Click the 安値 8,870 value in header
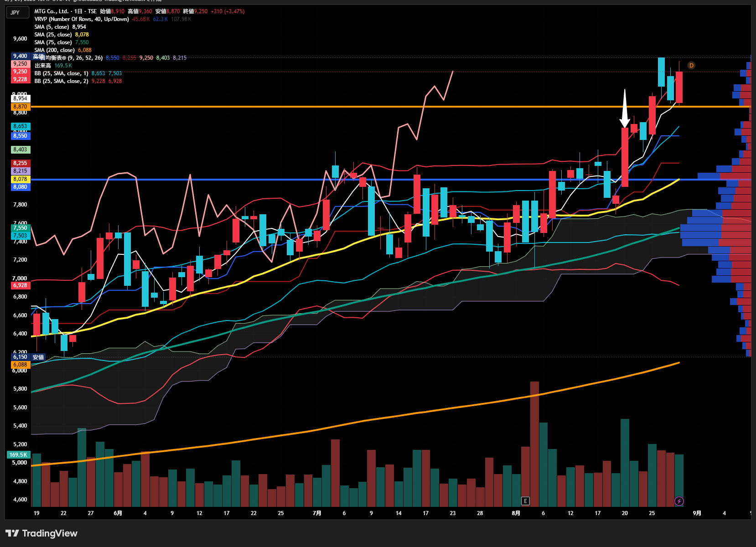The image size is (756, 547). tap(167, 11)
